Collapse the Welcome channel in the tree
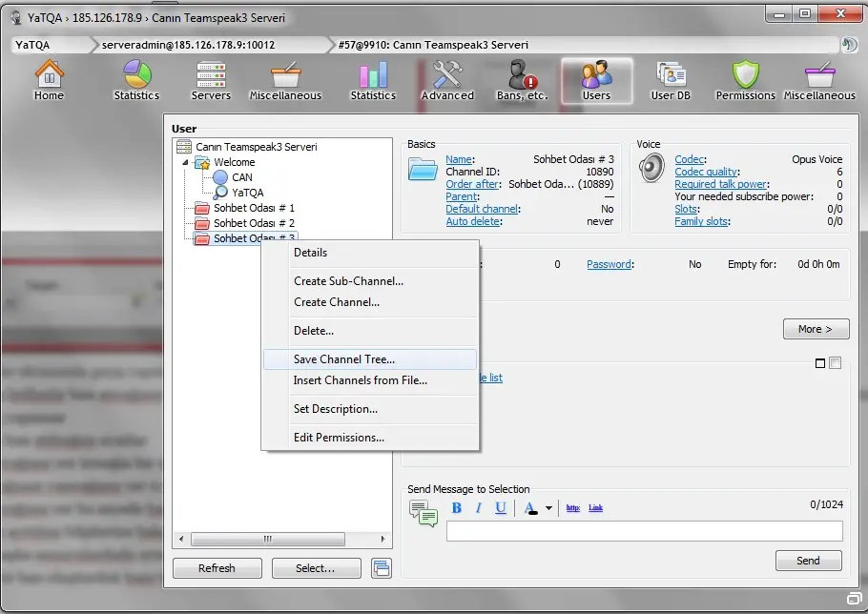868x614 pixels. (185, 163)
